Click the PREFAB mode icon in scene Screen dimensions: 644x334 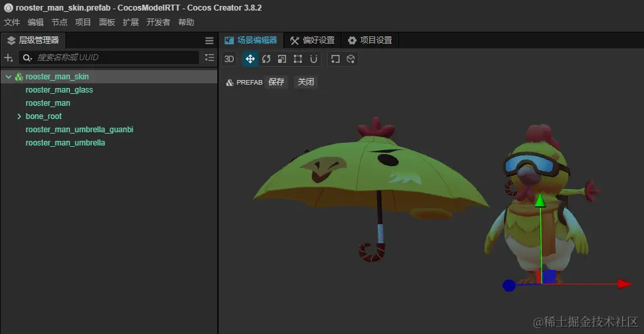pos(230,82)
